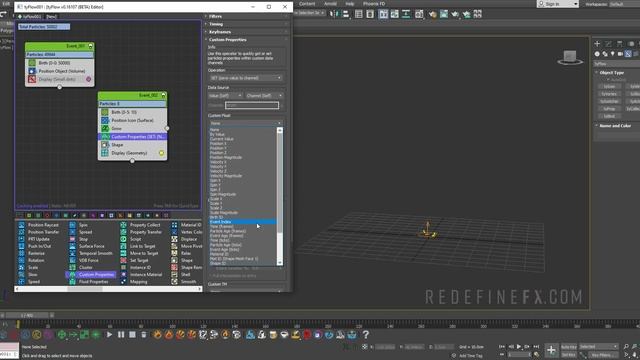Toggle Event_001 enable icon in its header
The height and width of the screenshot is (360, 640).
(91, 47)
